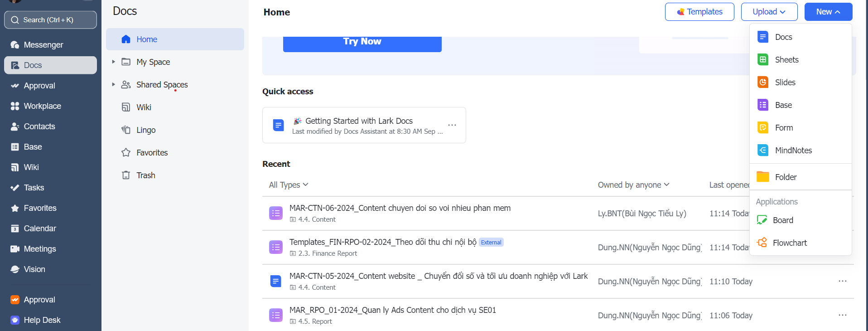Viewport: 868px width, 331px height.
Task: Click the Templates button
Action: click(699, 12)
